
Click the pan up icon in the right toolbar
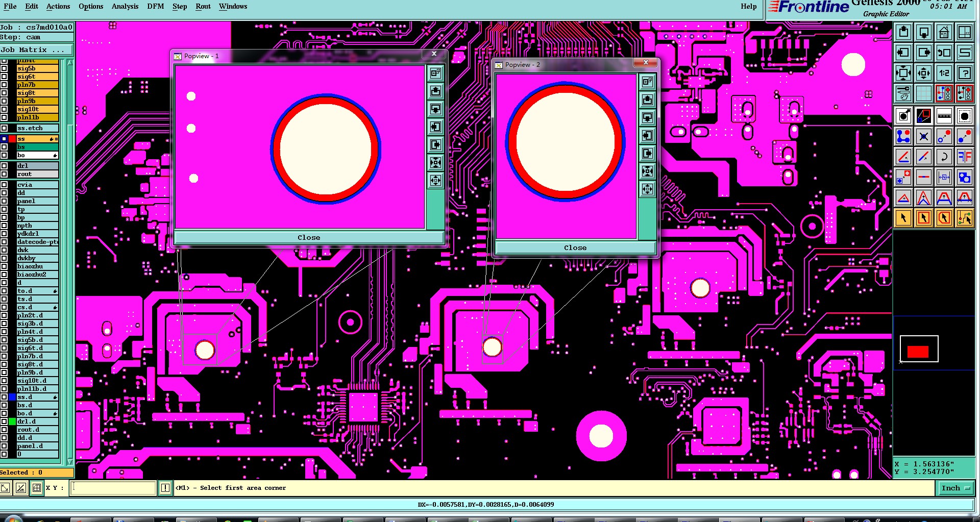pyautogui.click(x=903, y=32)
